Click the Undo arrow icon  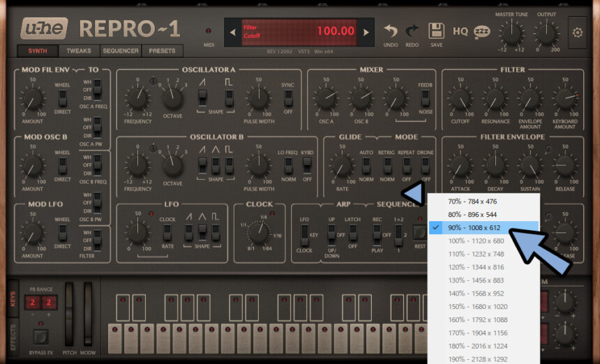coord(390,31)
